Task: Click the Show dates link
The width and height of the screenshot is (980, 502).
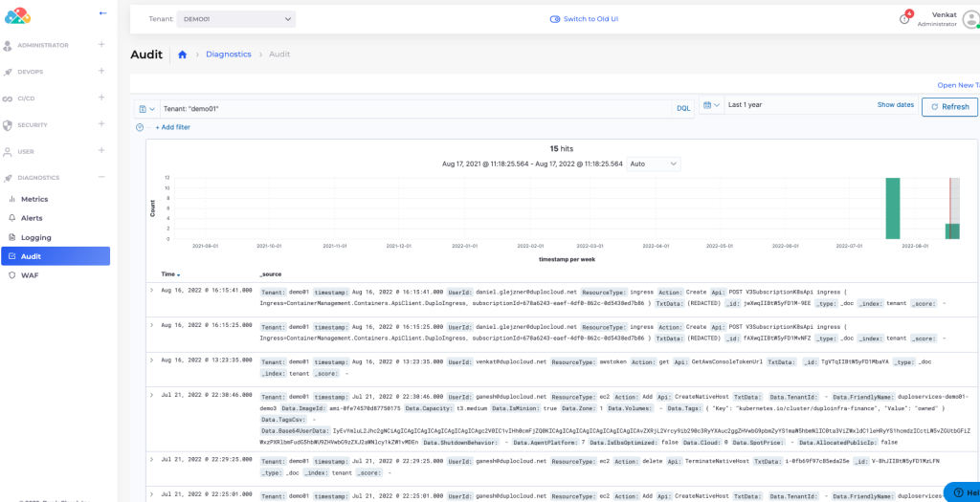Action: 895,105
